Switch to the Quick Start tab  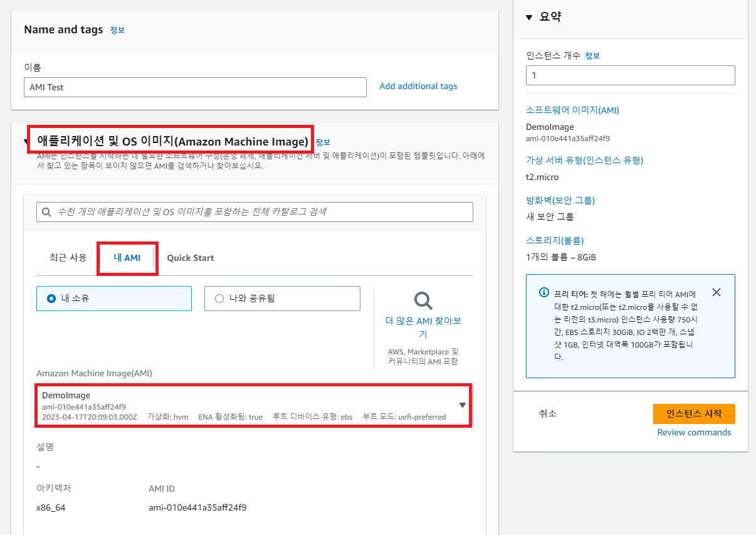191,258
